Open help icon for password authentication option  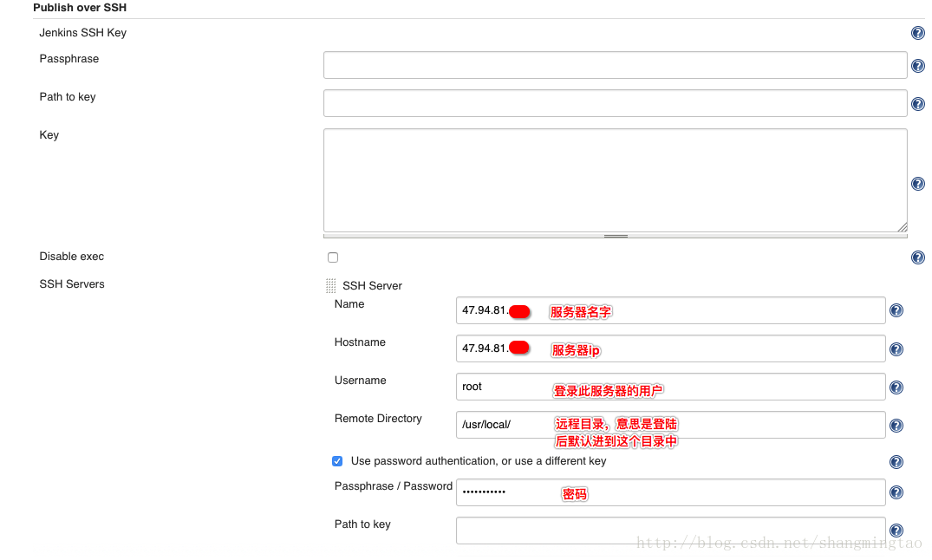pos(896,462)
